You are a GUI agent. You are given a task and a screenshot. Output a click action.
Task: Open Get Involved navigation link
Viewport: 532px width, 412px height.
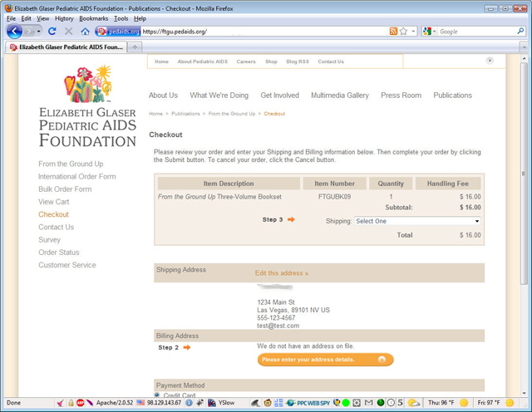tap(280, 96)
